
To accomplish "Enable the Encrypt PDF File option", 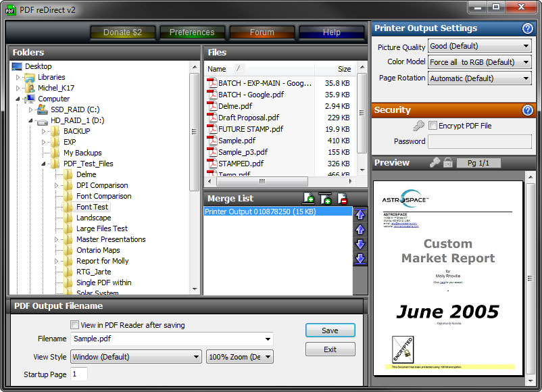I will [x=431, y=125].
